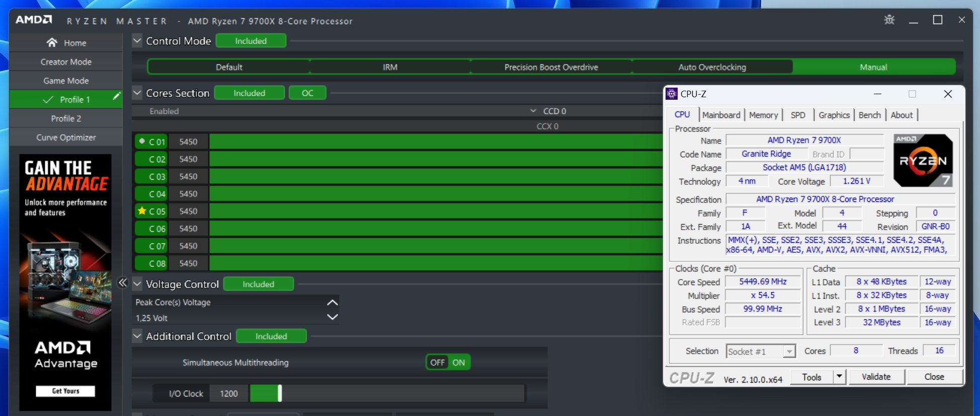This screenshot has height=416, width=980.
Task: Go to Creator Mode in sidebar
Action: pos(66,61)
